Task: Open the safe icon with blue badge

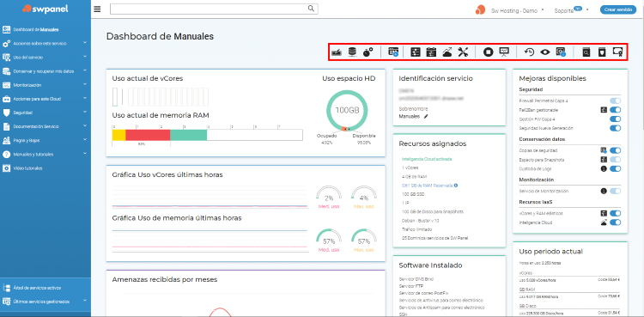Action: [561, 52]
